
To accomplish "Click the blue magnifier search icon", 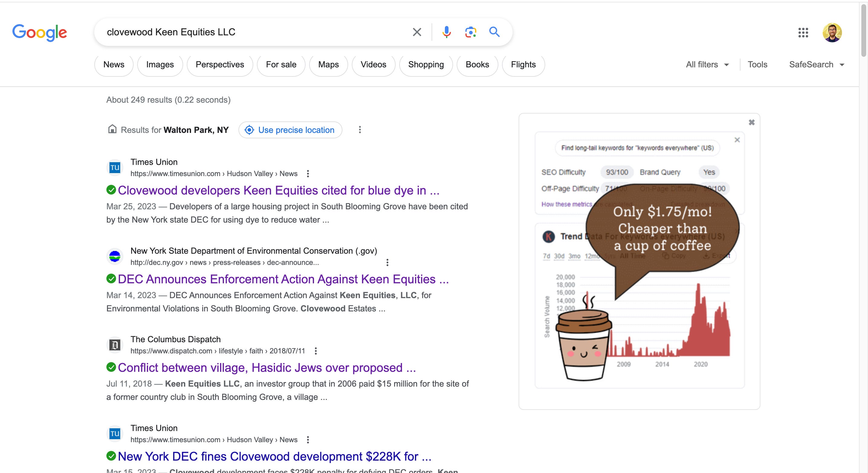I will (494, 32).
